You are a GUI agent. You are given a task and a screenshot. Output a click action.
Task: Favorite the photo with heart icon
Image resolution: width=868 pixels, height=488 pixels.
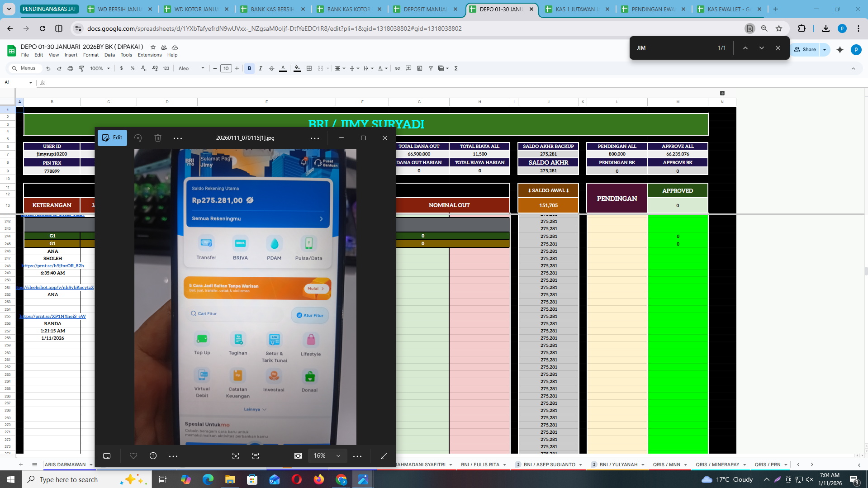point(133,456)
